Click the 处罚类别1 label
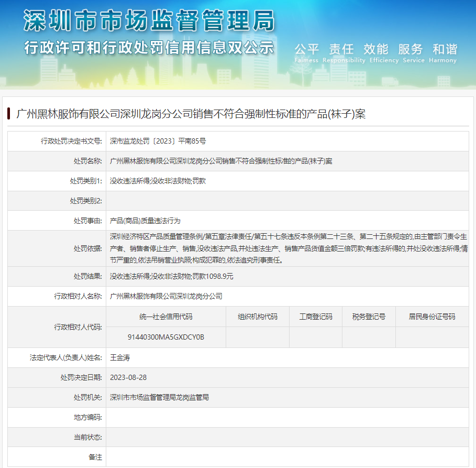476x468 pixels. (86, 181)
